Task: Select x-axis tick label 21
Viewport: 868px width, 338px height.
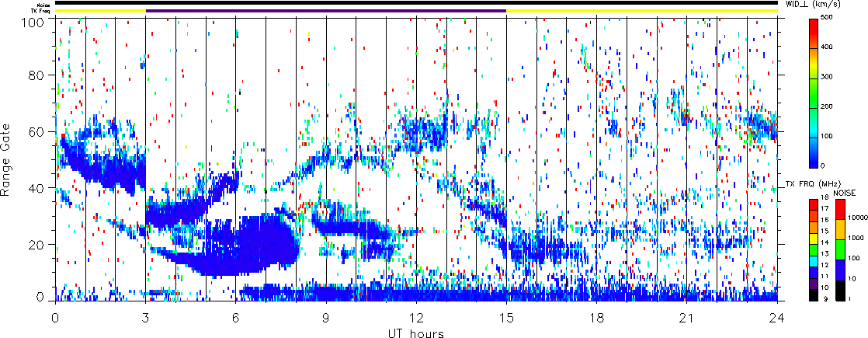Action: coord(687,318)
